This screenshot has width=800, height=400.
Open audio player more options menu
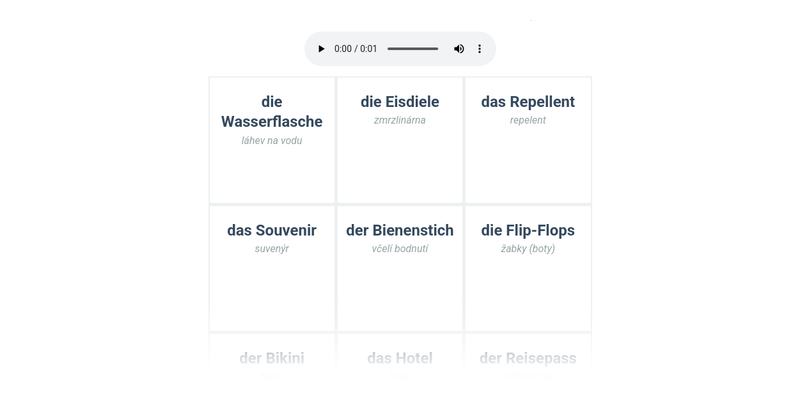pos(480,49)
